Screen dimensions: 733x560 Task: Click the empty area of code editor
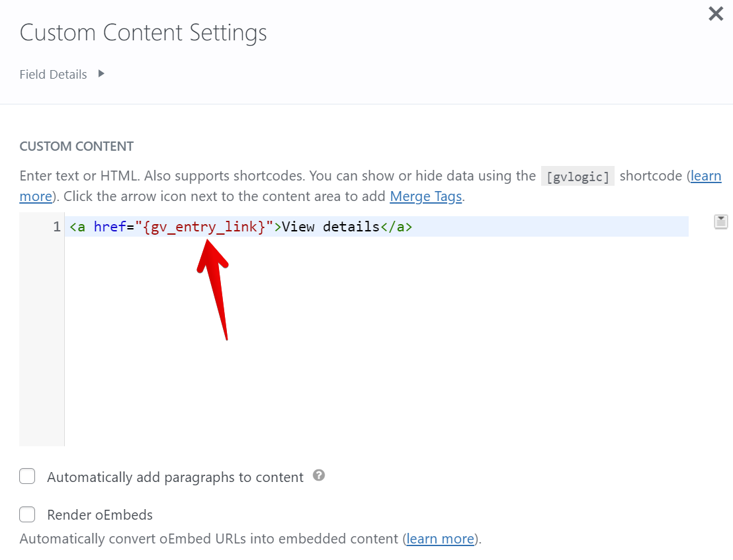point(370,344)
